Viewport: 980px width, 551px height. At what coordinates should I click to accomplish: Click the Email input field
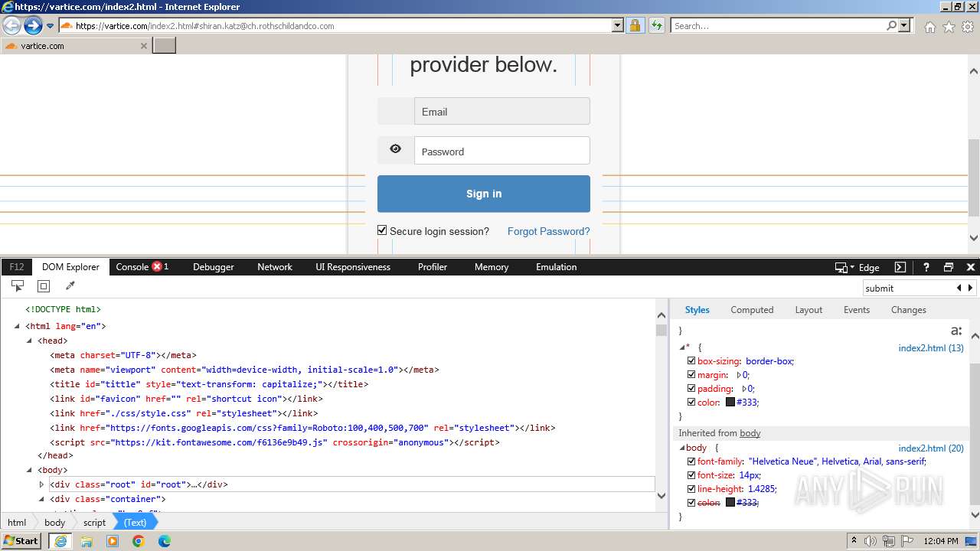[502, 111]
